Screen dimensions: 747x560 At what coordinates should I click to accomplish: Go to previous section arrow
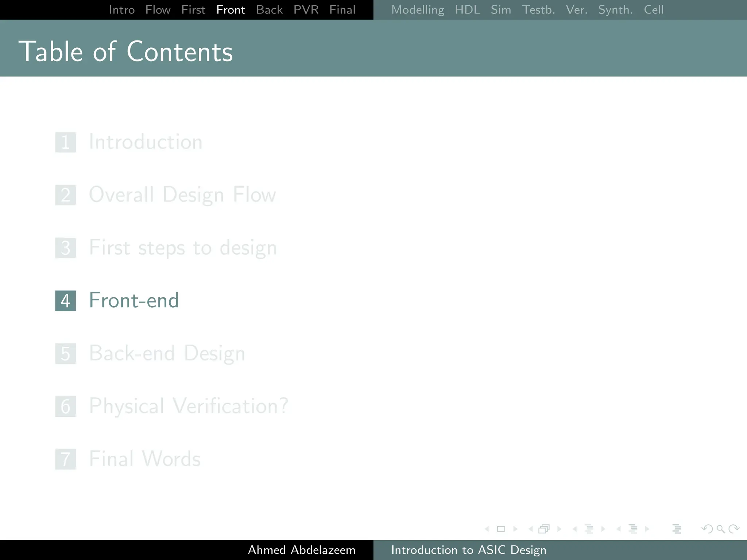click(619, 529)
